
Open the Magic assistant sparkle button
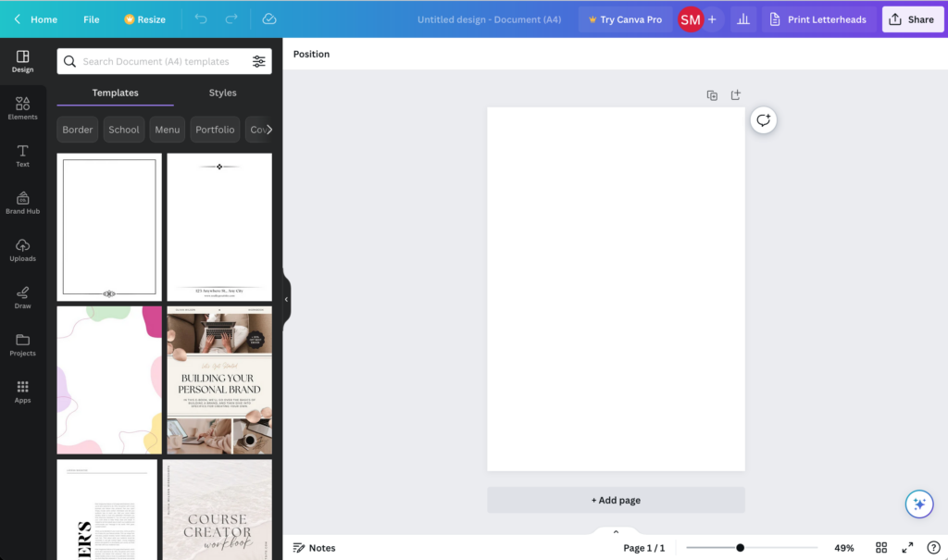(919, 504)
